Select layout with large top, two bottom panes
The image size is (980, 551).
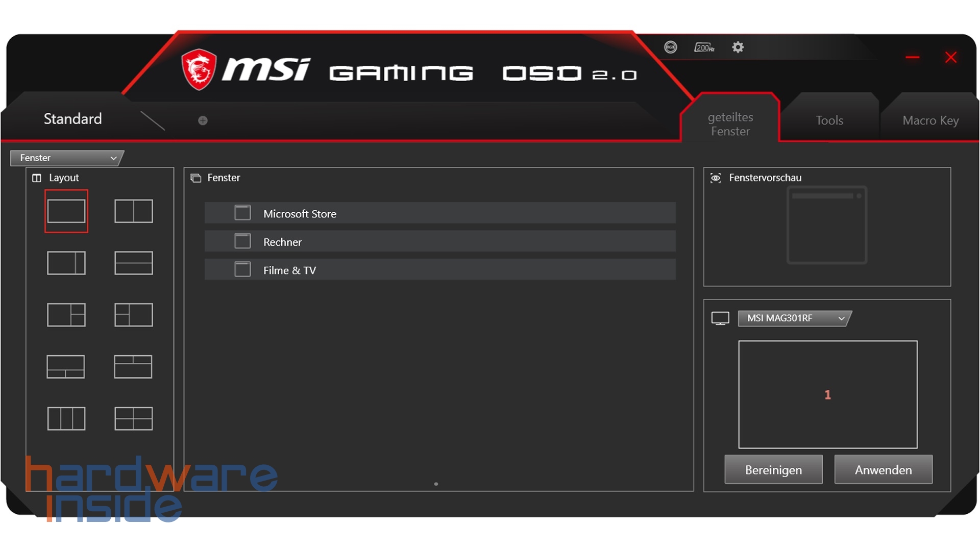66,367
